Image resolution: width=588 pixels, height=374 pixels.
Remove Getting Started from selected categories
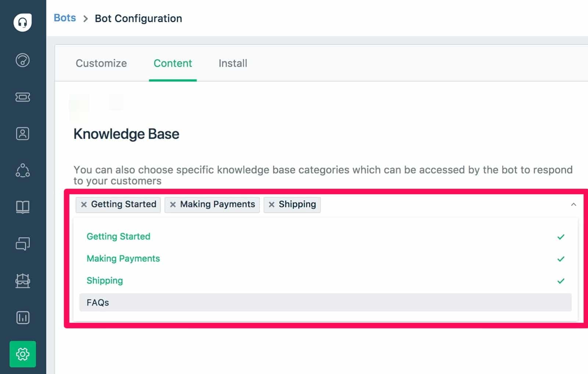click(x=83, y=204)
